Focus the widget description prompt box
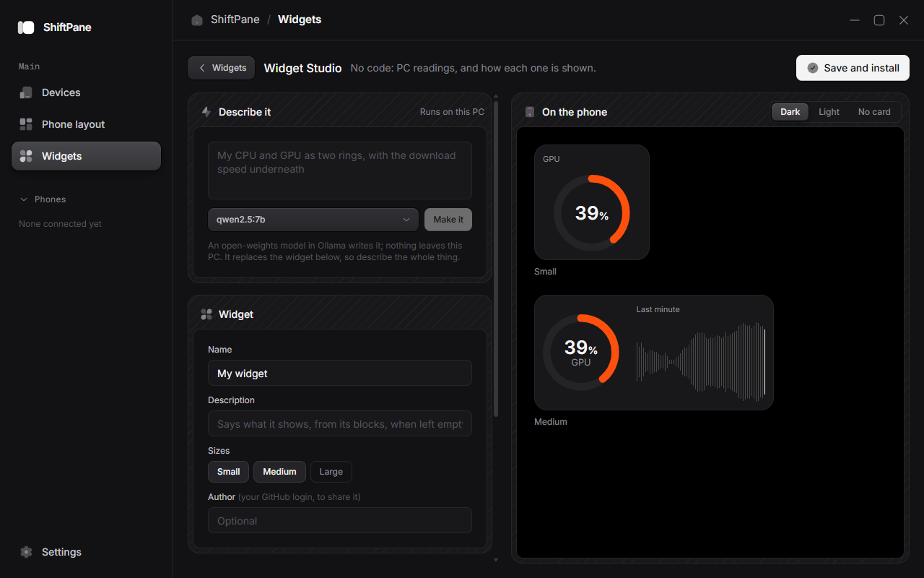Screen dimensions: 924x578 coord(340,171)
